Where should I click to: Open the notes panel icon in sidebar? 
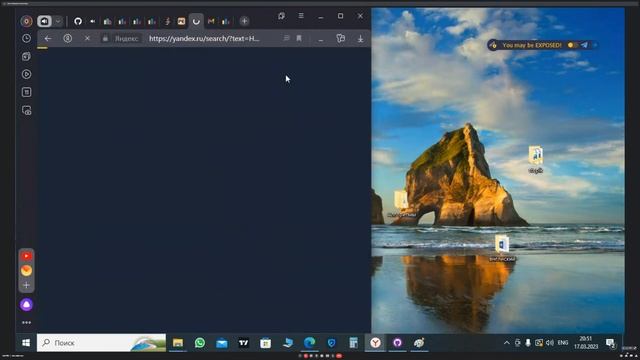coord(27,92)
